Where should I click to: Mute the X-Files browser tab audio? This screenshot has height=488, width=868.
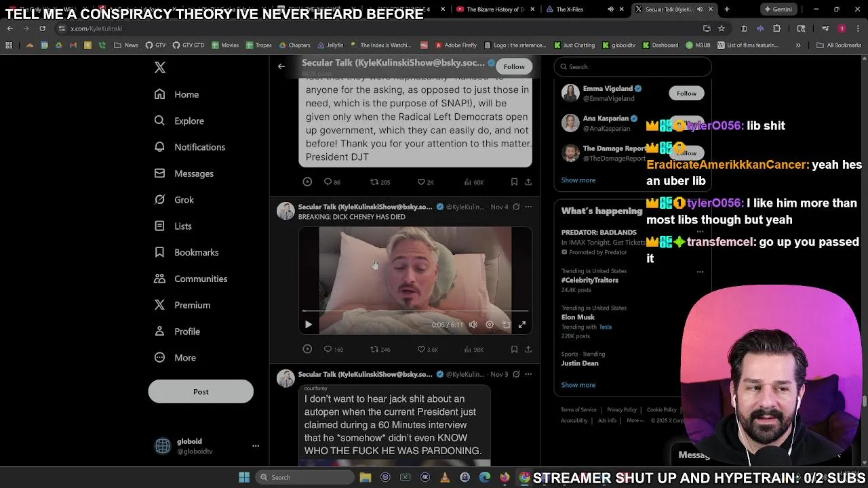point(610,9)
